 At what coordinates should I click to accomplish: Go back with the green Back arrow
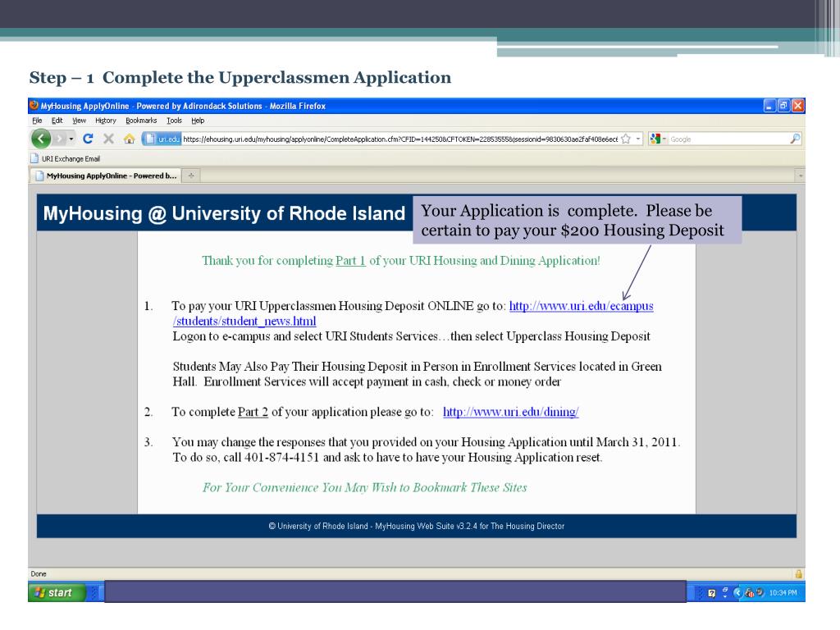click(41, 139)
